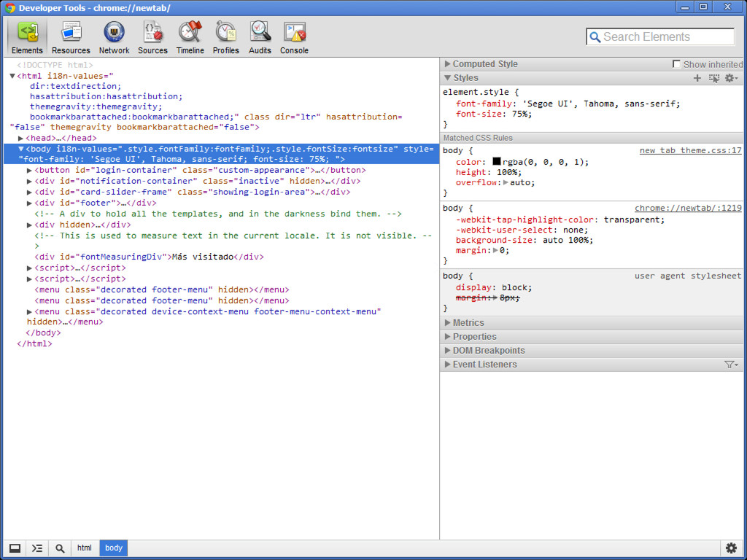Click the font-family value in element.style
Image resolution: width=747 pixels, height=560 pixels.
[x=598, y=104]
